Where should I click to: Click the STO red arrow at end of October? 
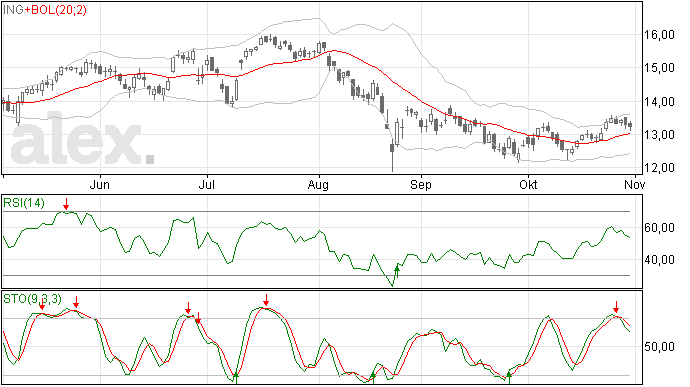[x=617, y=307]
